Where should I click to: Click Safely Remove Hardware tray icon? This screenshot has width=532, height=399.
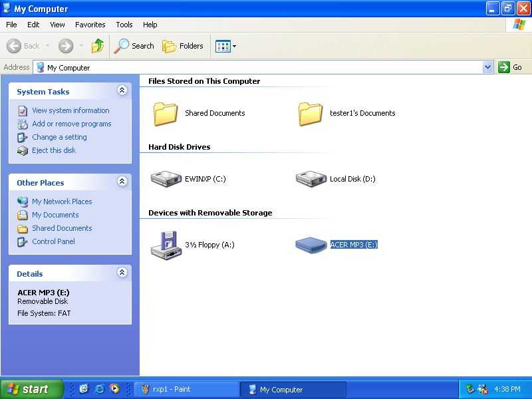470,389
